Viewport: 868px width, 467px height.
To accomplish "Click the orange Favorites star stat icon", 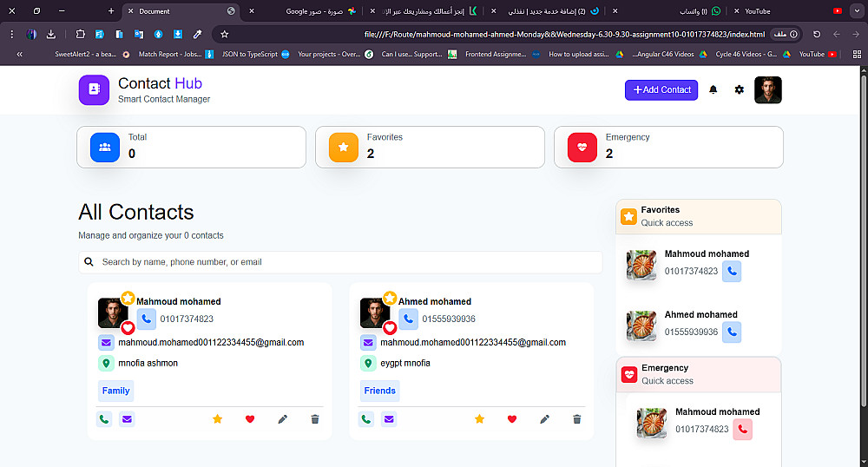I will (343, 148).
